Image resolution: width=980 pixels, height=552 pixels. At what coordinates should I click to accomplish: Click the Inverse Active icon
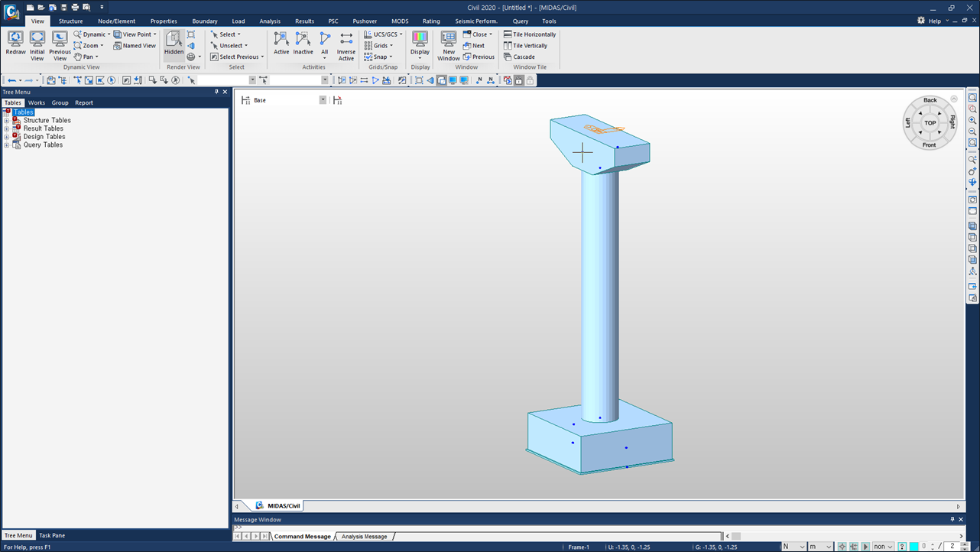pos(346,45)
